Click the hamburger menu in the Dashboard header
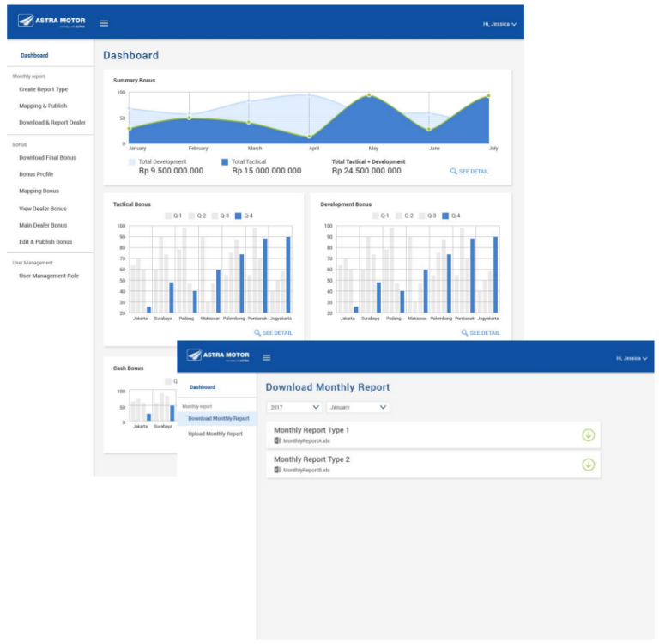Image resolution: width=659 pixels, height=644 pixels. coord(104,23)
